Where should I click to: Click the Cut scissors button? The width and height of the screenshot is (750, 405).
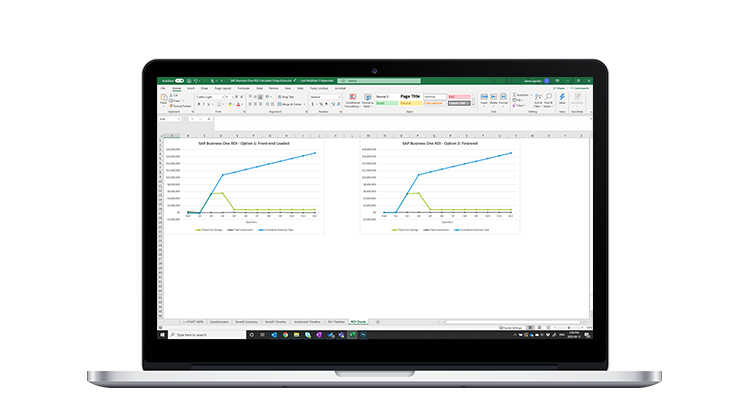(x=174, y=95)
